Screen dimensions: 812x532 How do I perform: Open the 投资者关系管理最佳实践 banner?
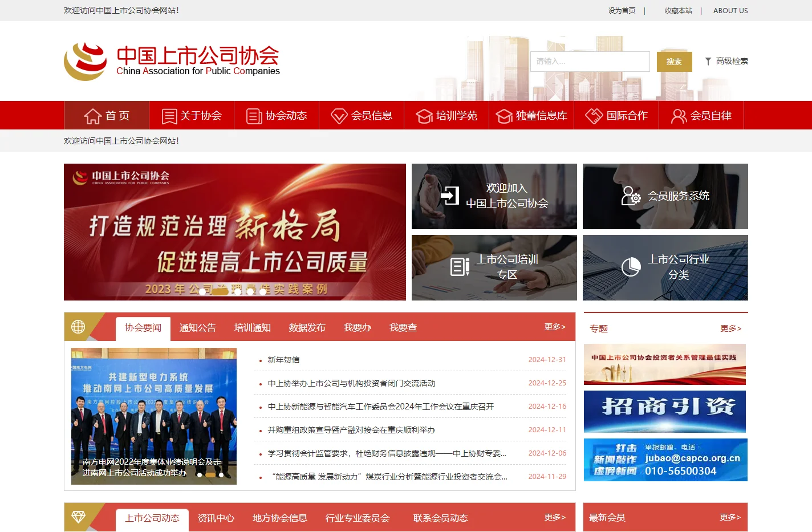click(x=665, y=364)
